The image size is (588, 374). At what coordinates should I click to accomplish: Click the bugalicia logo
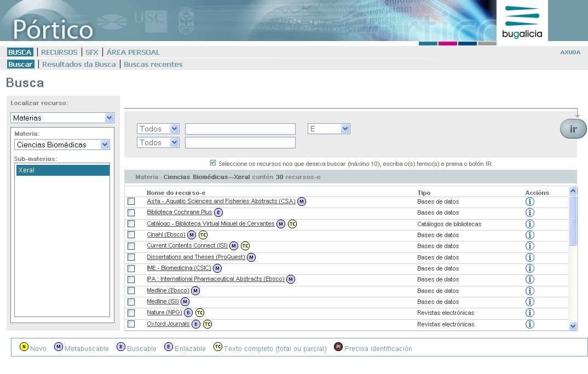522,21
